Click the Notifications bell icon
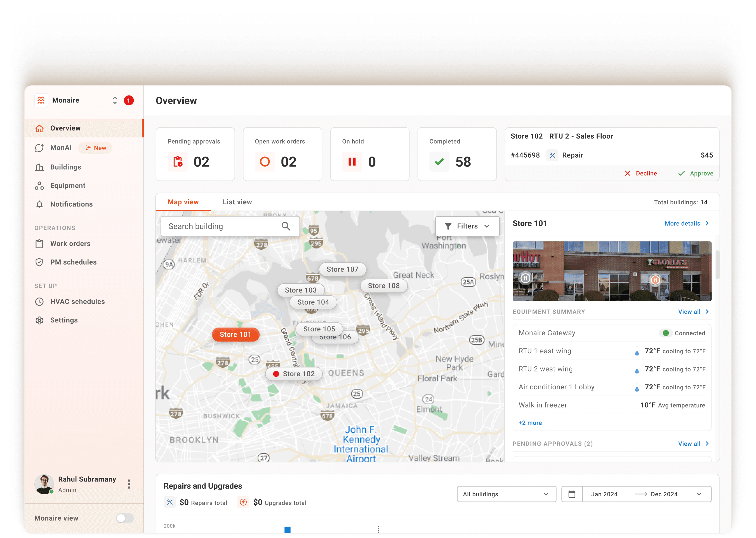 [x=39, y=204]
